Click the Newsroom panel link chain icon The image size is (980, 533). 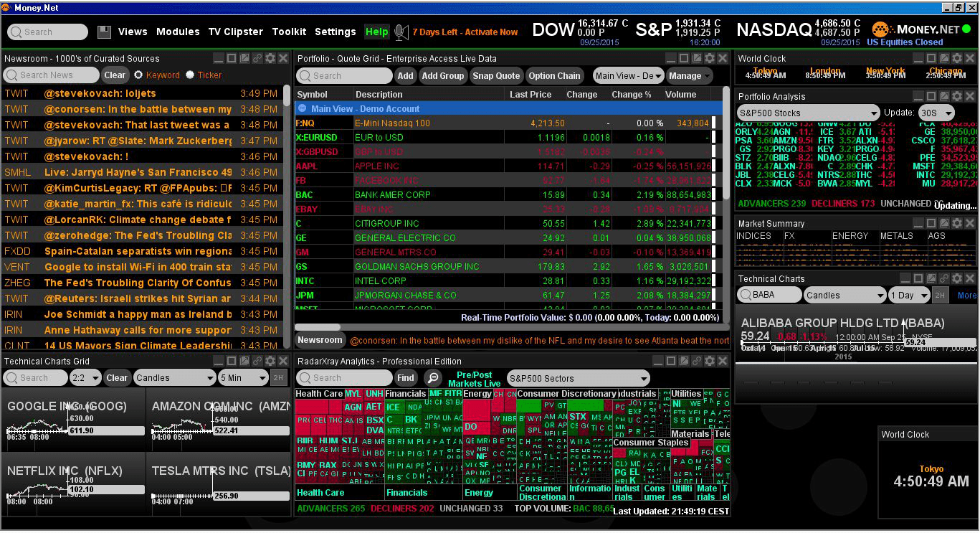pyautogui.click(x=257, y=58)
